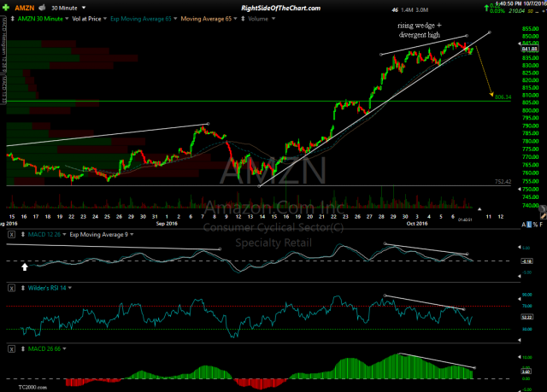Click the 806.34 price target label
This screenshot has width=547, height=392.
pyautogui.click(x=503, y=97)
